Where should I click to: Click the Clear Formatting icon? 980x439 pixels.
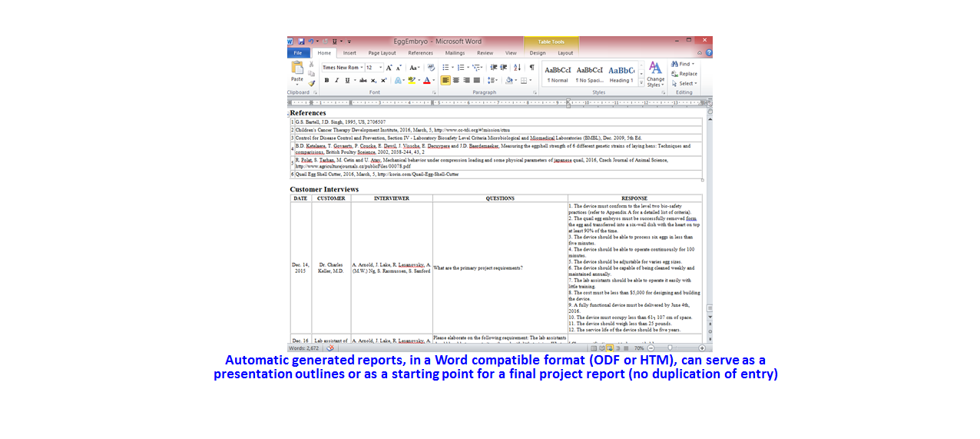point(431,68)
